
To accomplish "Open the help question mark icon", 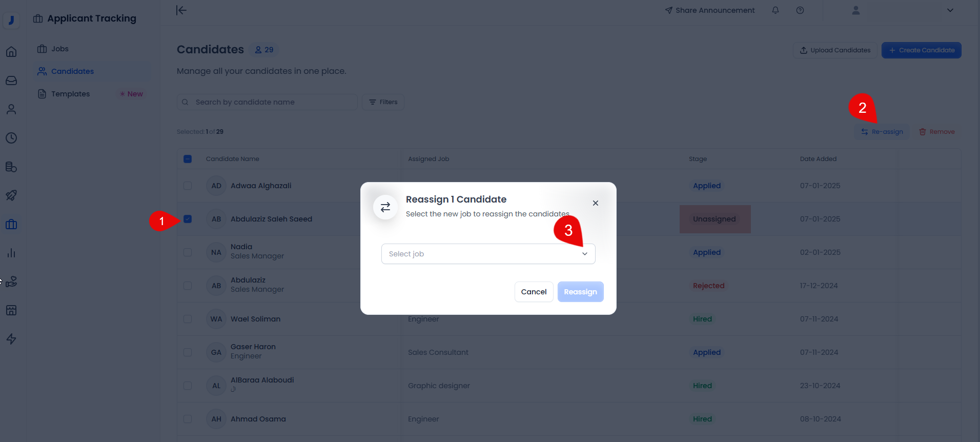I will tap(800, 10).
